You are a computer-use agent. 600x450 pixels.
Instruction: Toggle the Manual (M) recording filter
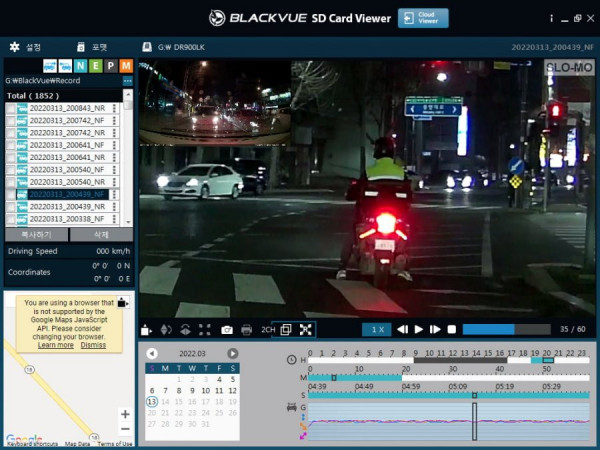[x=126, y=66]
